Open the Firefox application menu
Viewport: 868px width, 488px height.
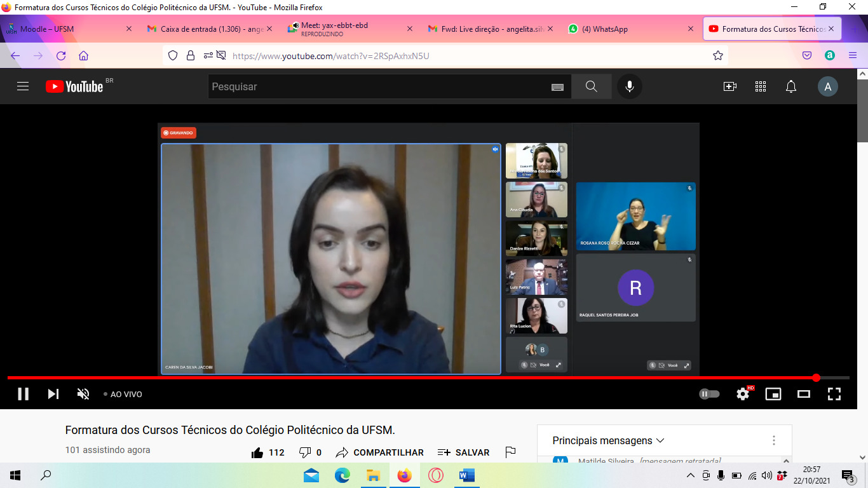click(x=853, y=55)
